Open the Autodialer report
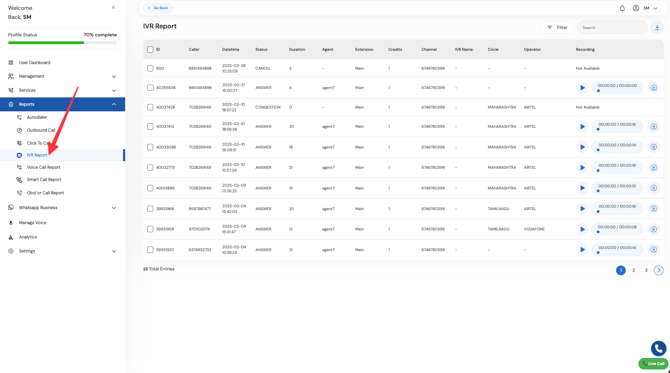 (37, 117)
